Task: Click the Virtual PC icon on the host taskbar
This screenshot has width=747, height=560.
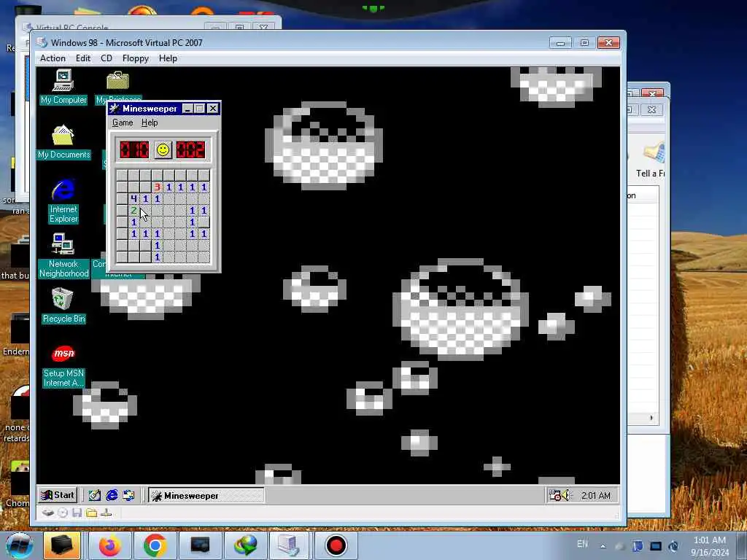Action: click(x=289, y=545)
